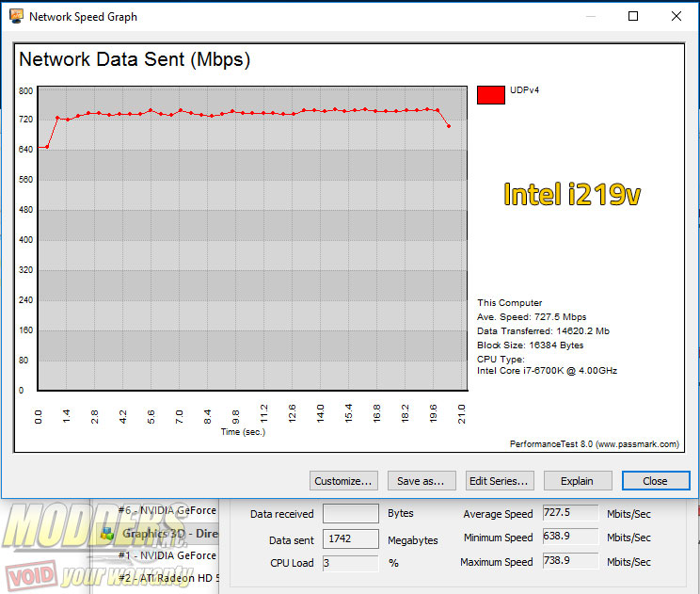Click the Data sent field showing 1742
This screenshot has height=594, width=700.
click(x=351, y=539)
